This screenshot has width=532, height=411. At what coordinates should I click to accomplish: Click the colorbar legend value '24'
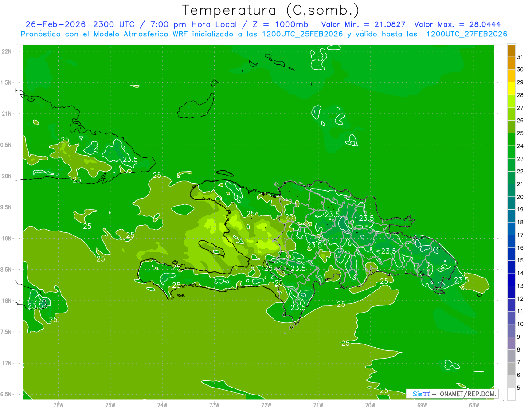[520, 146]
